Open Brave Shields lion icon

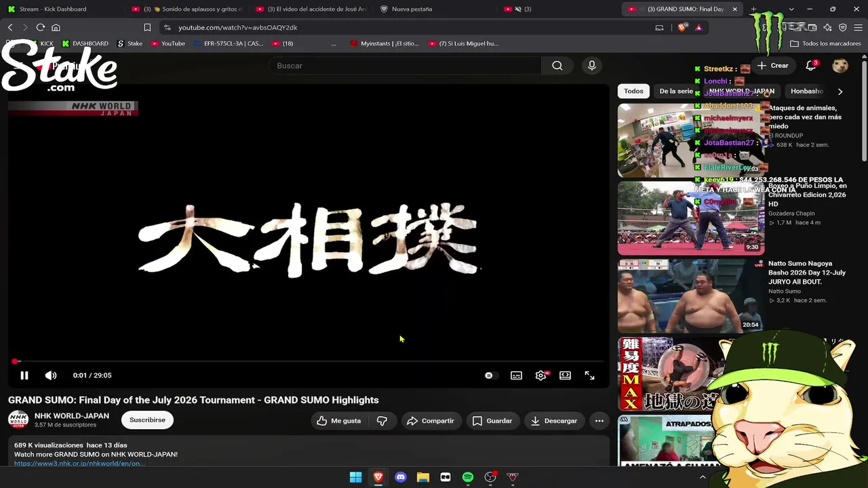[682, 28]
